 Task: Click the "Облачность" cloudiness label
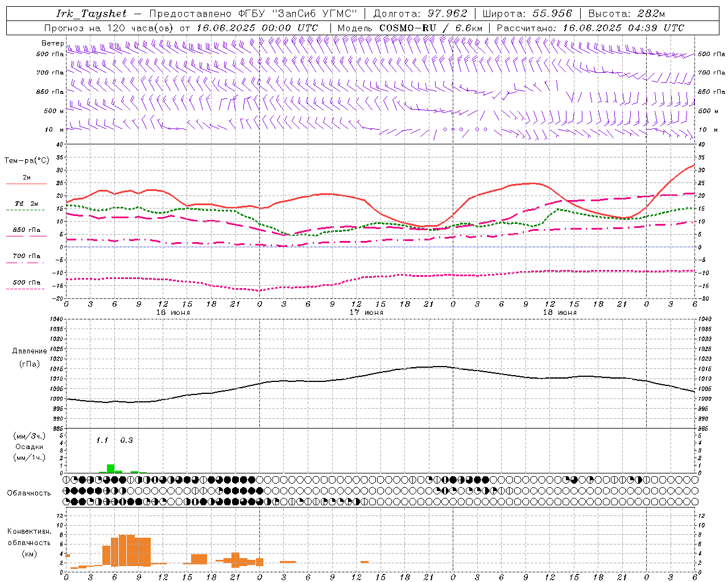tap(29, 493)
